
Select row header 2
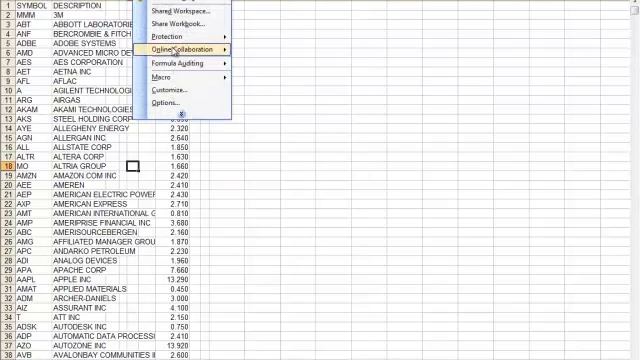[7, 15]
